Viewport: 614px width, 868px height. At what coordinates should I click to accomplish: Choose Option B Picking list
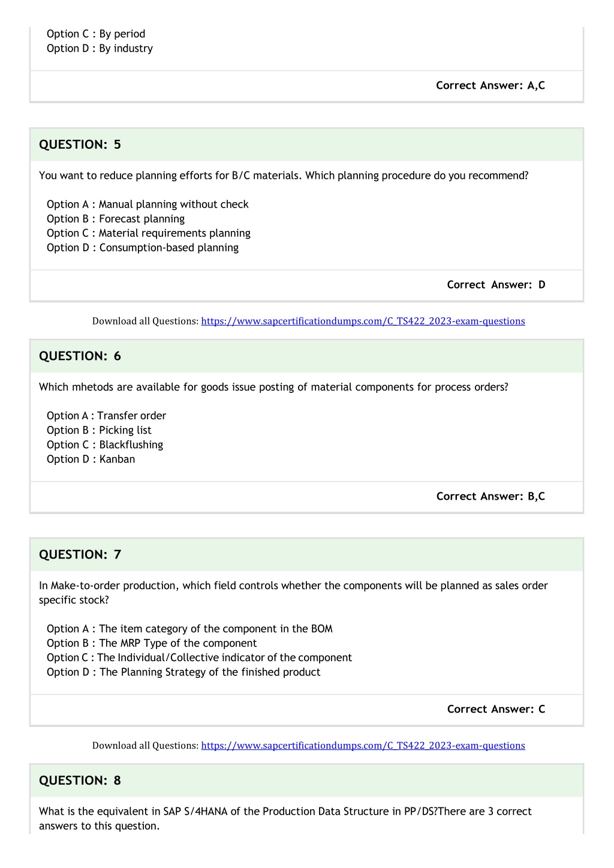(x=99, y=430)
